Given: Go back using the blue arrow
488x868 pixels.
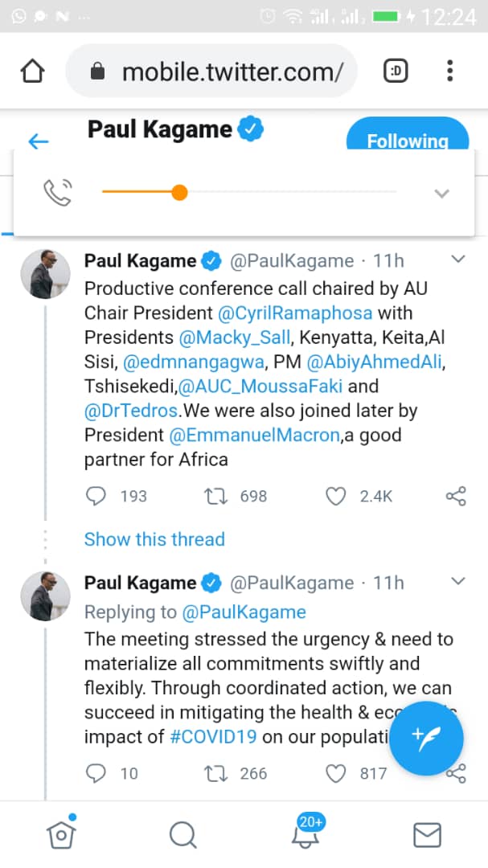Looking at the screenshot, I should 38,142.
